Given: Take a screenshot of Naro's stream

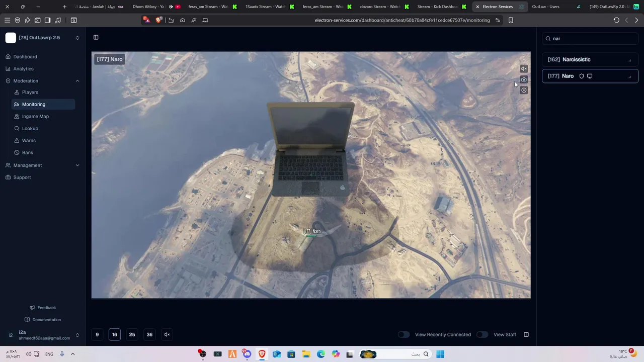Looking at the screenshot, I should pos(524,79).
